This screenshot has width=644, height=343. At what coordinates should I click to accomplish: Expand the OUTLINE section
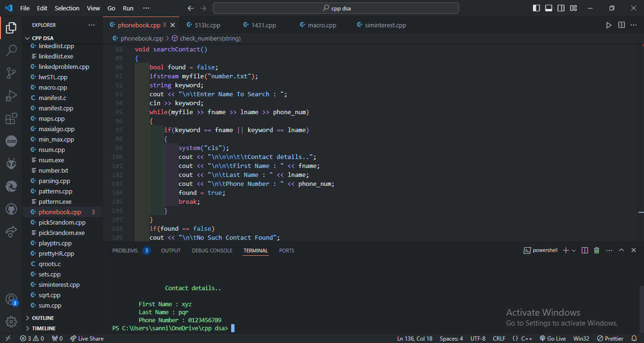(62, 318)
